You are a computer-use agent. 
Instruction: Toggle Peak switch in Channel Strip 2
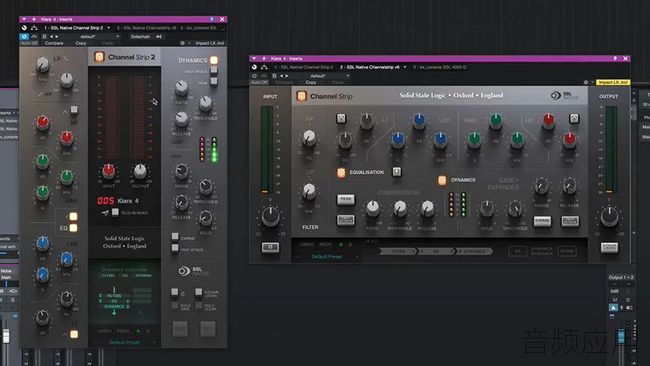pos(214,81)
